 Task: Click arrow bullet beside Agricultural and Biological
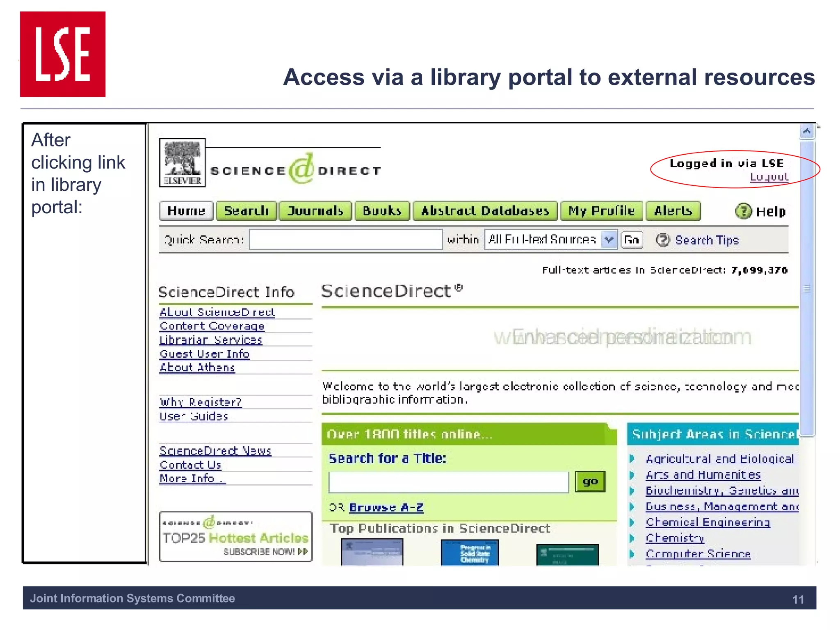pos(632,459)
